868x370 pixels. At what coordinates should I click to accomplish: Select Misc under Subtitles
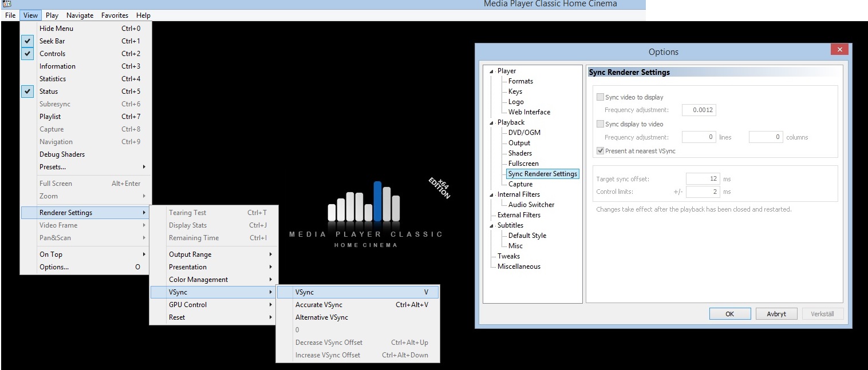[515, 246]
